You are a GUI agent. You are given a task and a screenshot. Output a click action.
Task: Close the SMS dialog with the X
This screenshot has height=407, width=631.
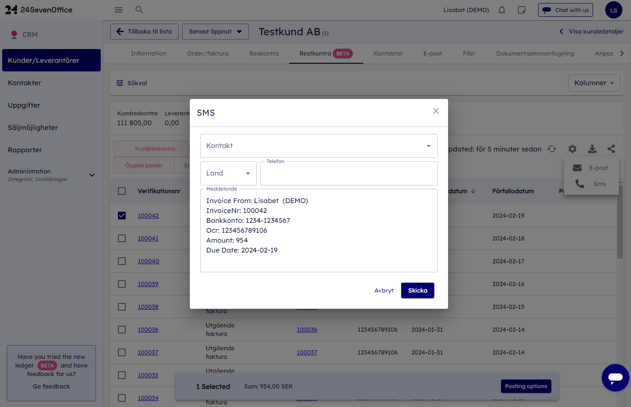point(436,111)
